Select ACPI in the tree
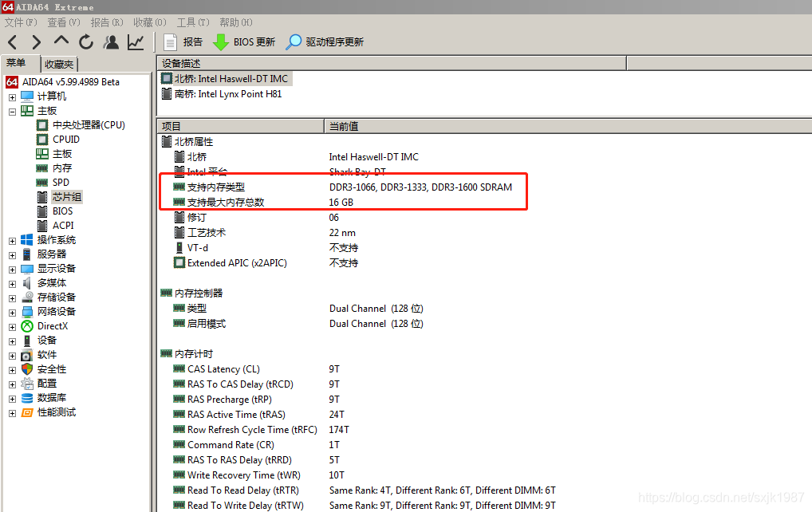812x512 pixels. coord(63,226)
